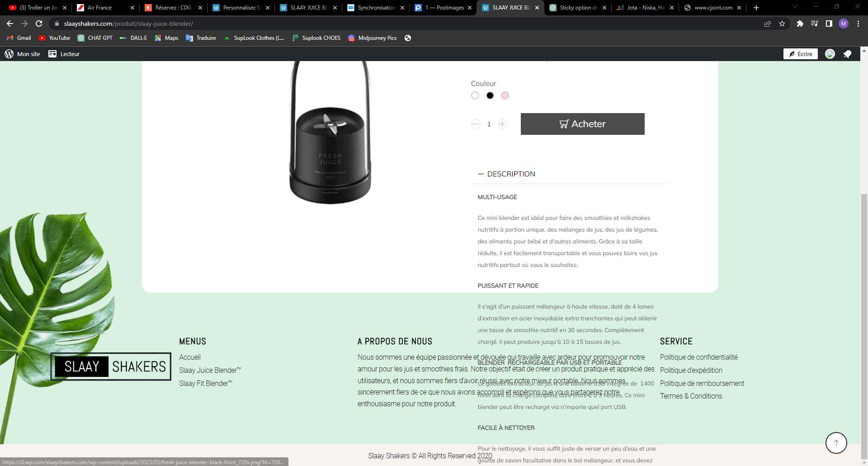868x466 pixels.
Task: Open the Politique de confidentialité link
Action: (698, 357)
